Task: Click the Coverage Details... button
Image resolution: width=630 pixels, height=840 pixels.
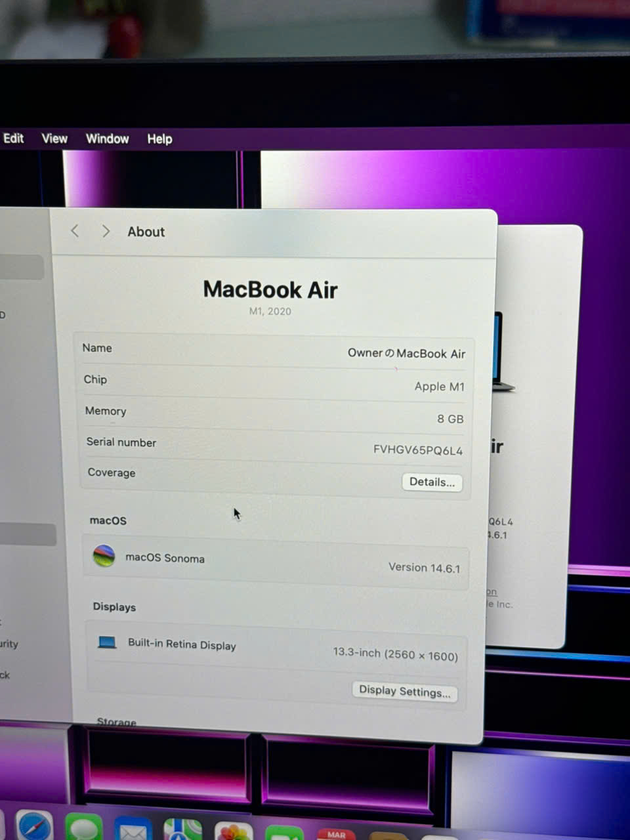Action: [432, 482]
